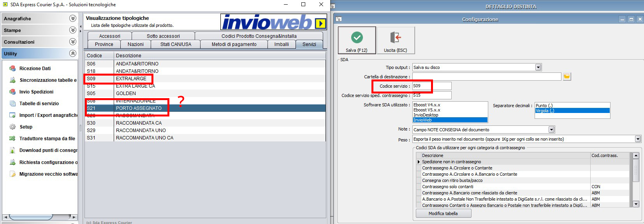Expand the Stampe section
Screen dimensions: 644x224
click(x=72, y=30)
